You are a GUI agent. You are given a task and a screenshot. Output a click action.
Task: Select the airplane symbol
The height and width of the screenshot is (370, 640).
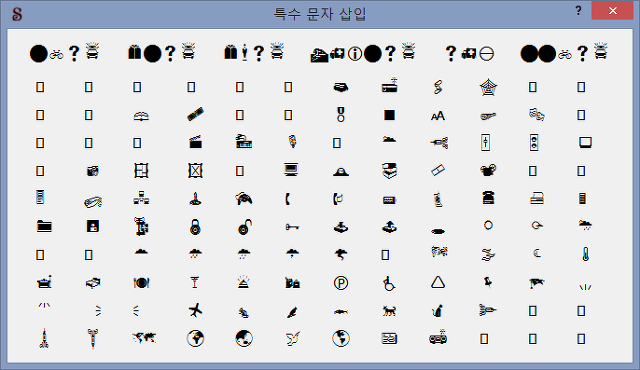(x=196, y=310)
